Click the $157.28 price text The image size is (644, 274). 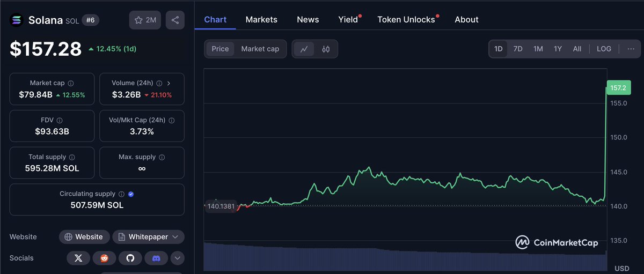[x=46, y=49]
